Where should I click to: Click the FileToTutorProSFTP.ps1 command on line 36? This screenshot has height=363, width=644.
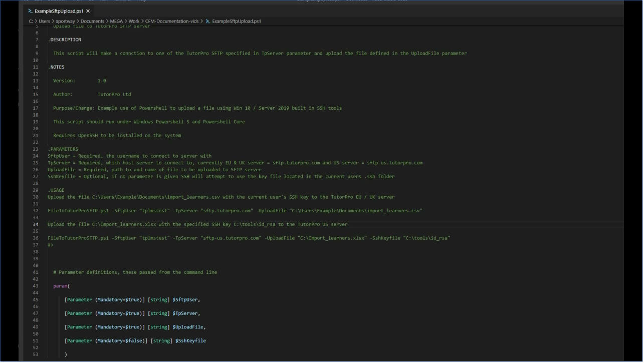point(249,238)
